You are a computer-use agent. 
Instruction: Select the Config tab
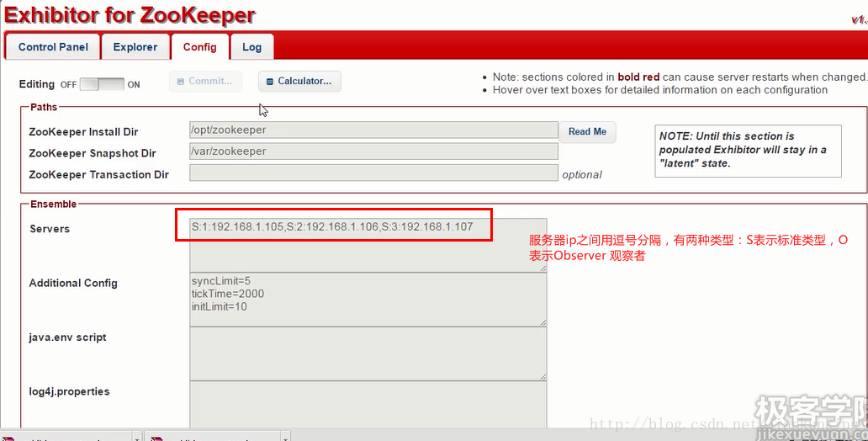click(200, 47)
